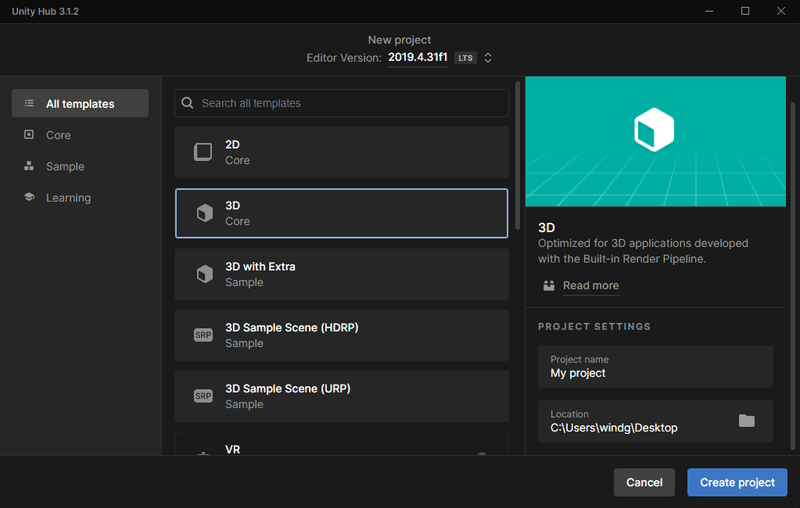Select the All templates category
This screenshot has height=508, width=800.
tap(80, 104)
